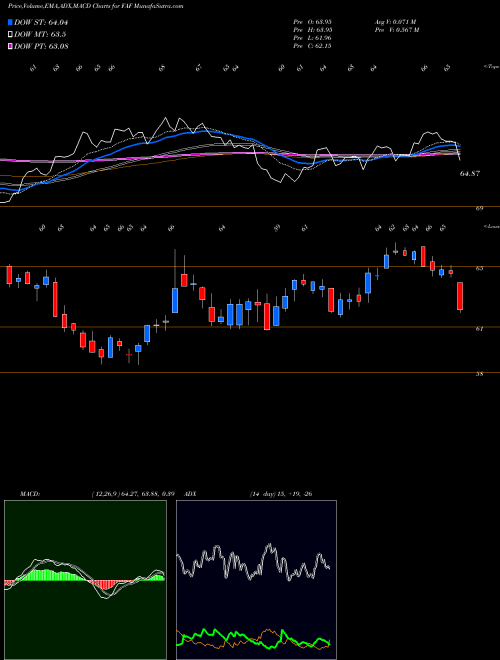Viewport: 500px width, 660px height.
Task: Click the 58 price level label
Action: 479,374
